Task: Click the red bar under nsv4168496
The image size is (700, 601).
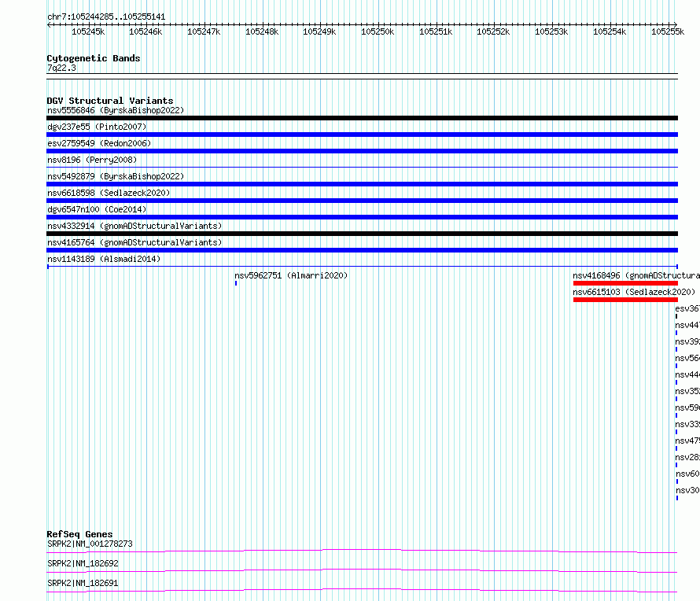Action: 625,283
